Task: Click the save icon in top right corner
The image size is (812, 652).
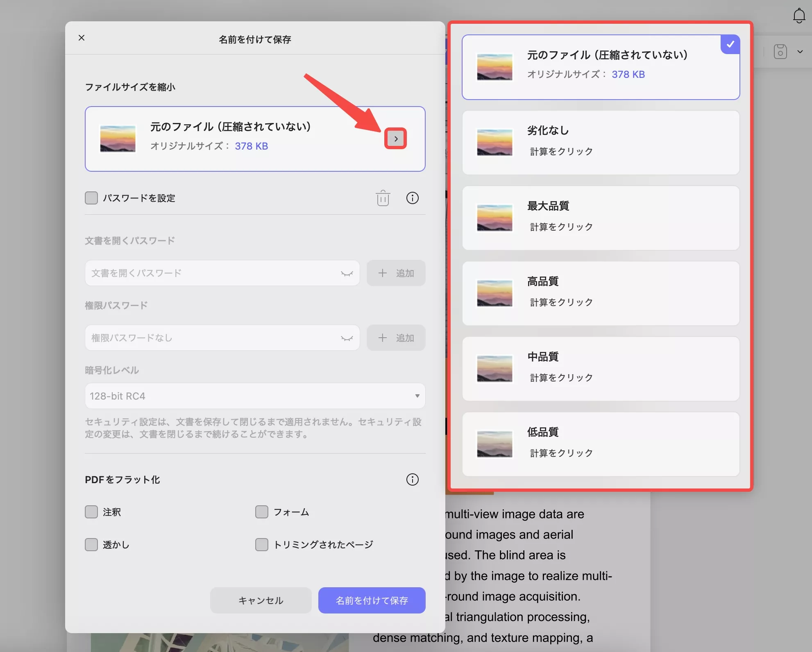Action: (x=781, y=51)
